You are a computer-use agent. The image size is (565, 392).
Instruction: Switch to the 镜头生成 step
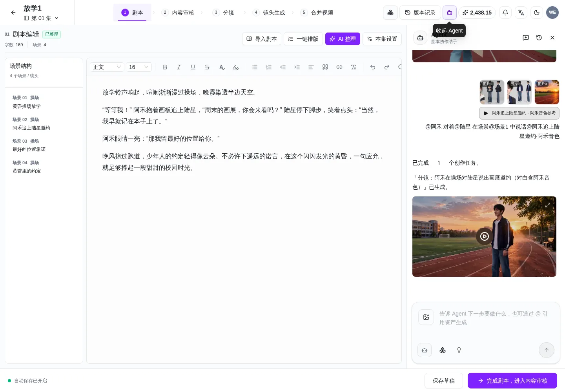[x=269, y=13]
